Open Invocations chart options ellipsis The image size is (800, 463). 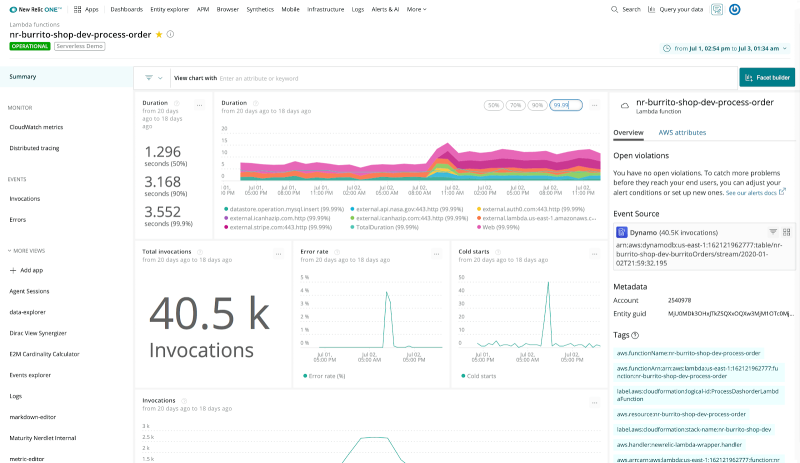[594, 403]
